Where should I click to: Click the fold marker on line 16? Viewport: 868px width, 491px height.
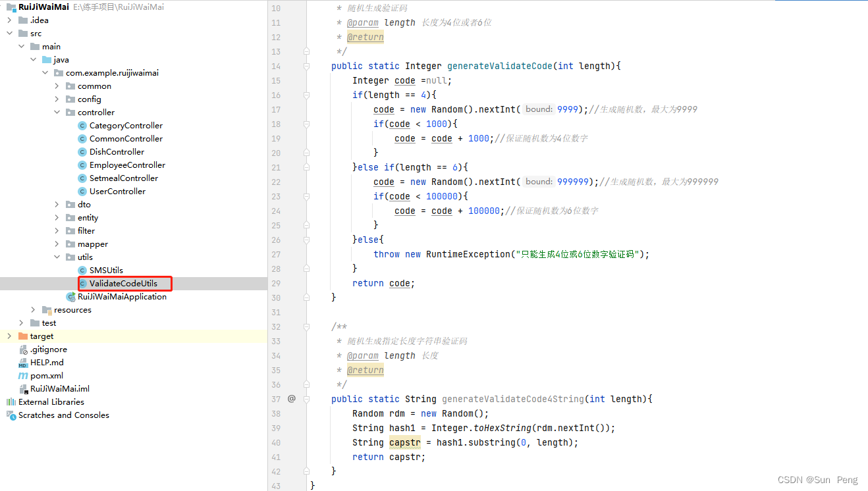[x=307, y=95]
